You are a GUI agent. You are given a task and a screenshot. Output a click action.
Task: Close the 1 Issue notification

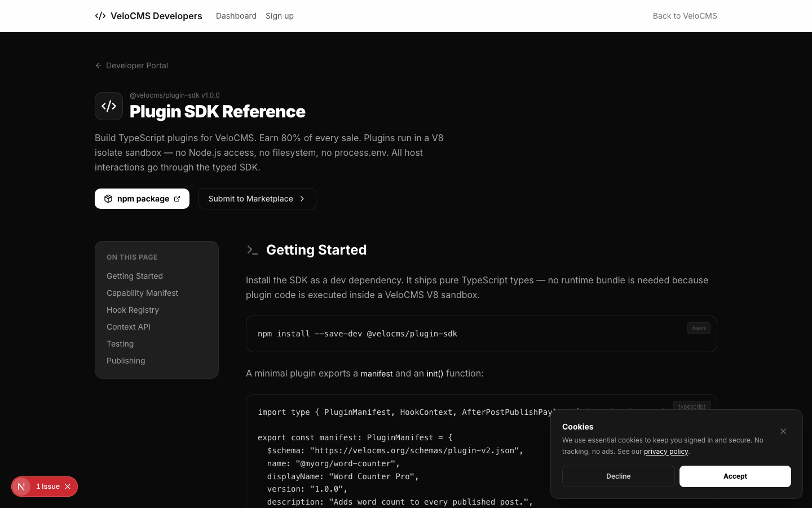[x=68, y=487]
